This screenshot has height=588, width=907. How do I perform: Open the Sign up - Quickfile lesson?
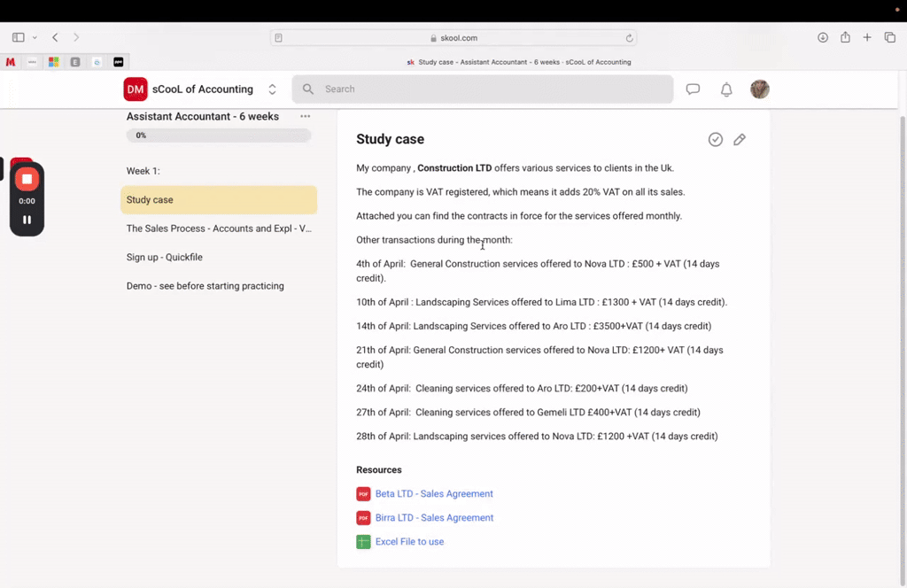[x=166, y=258]
